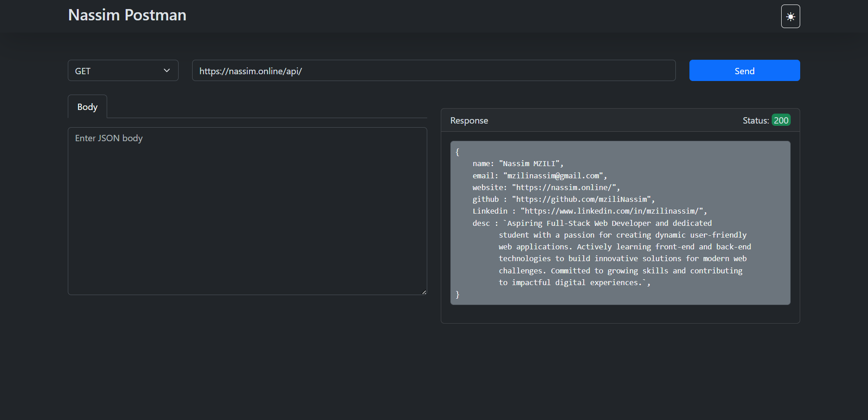Switch to the Body tab
The height and width of the screenshot is (420, 868).
[87, 107]
